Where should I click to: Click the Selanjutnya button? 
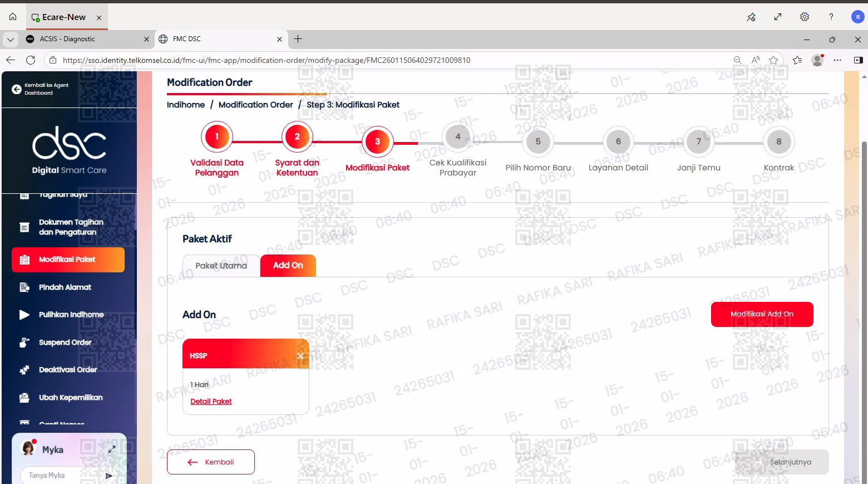tap(782, 462)
